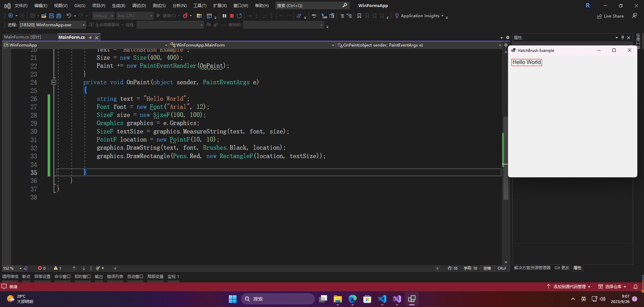Stop debugging with the red square icon
This screenshot has height=307, width=644.
232,16
